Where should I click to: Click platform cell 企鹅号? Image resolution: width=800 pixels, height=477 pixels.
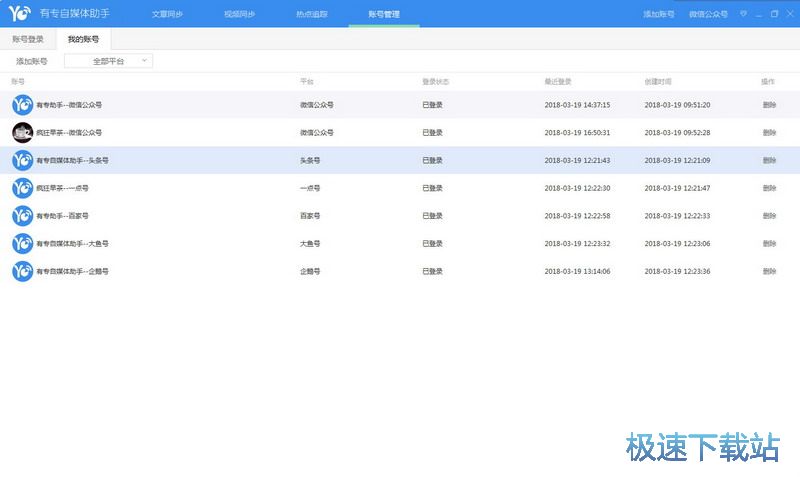[310, 271]
